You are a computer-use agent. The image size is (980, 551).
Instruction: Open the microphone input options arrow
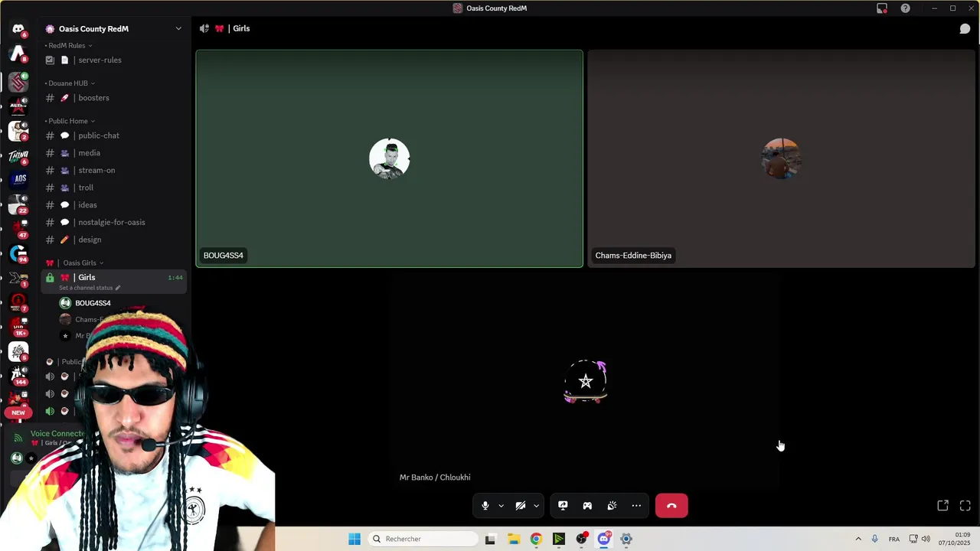[x=501, y=506]
